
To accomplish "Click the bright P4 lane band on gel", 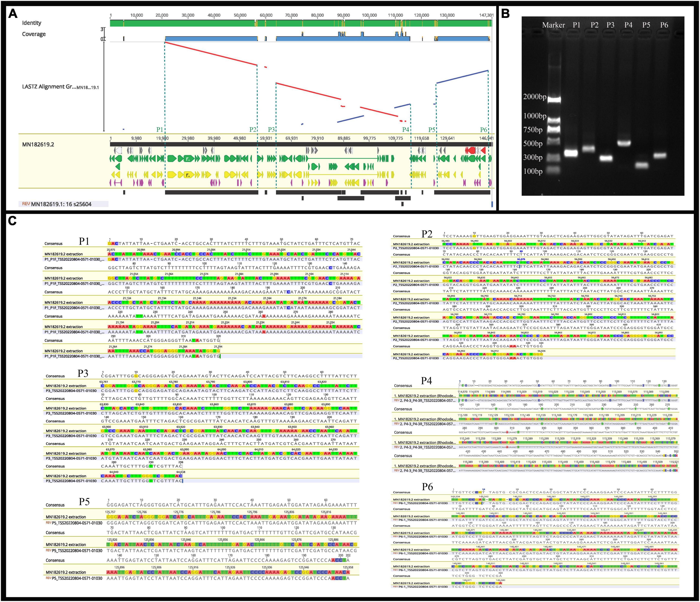I will (624, 143).
